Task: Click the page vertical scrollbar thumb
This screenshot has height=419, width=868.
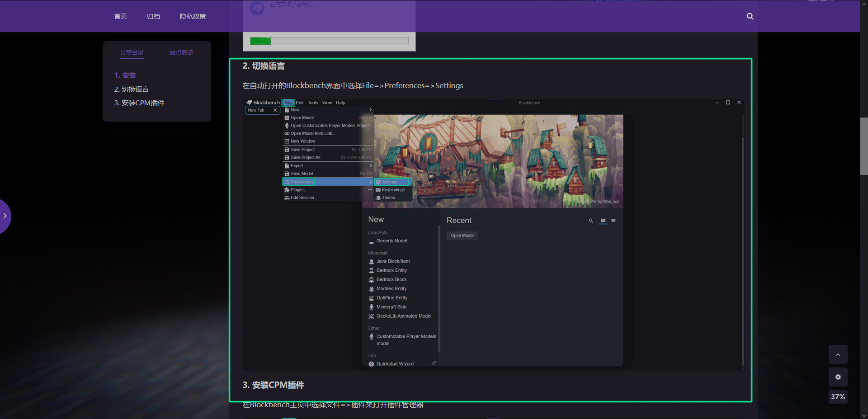Action: (864, 146)
